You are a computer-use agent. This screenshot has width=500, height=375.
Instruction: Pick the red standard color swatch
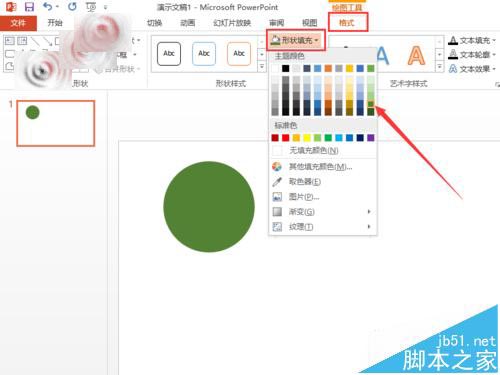click(286, 138)
